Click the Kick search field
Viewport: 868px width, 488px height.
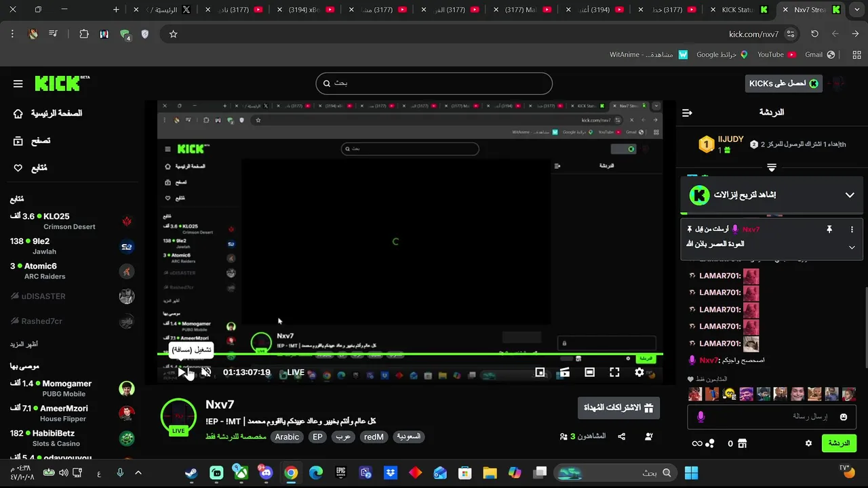click(434, 83)
